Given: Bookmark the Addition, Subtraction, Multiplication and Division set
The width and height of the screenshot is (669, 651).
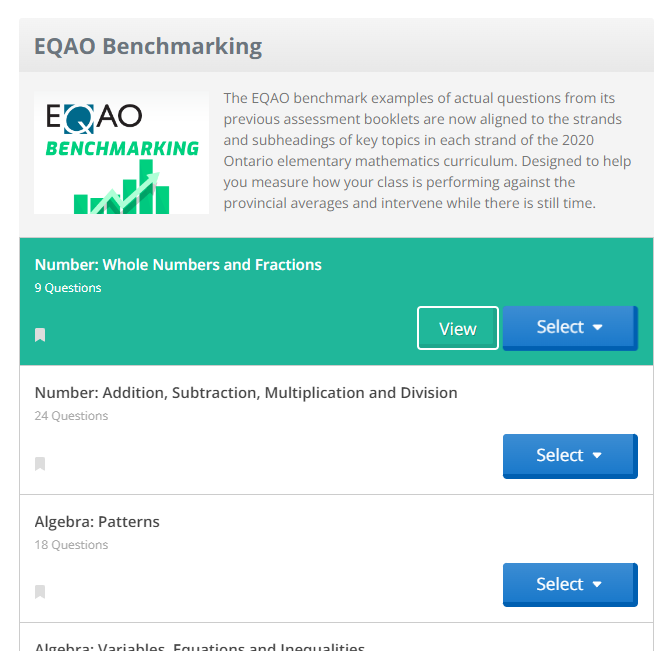Looking at the screenshot, I should [40, 464].
